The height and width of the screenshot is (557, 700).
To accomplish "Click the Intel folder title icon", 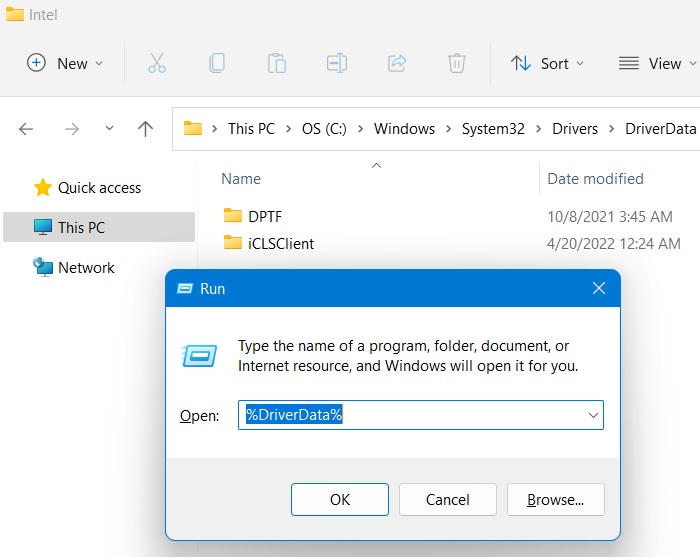I will tap(15, 14).
